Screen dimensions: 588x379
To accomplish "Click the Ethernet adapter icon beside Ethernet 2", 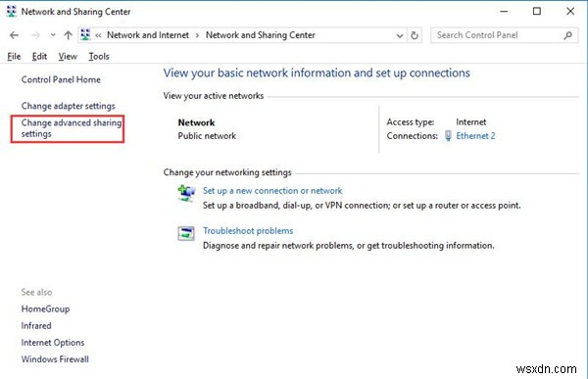I will [x=448, y=136].
